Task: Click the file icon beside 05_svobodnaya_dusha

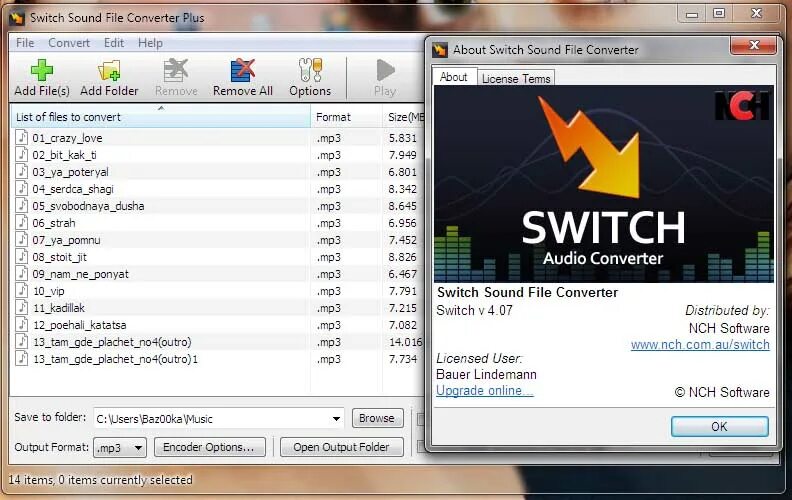Action: (21, 206)
